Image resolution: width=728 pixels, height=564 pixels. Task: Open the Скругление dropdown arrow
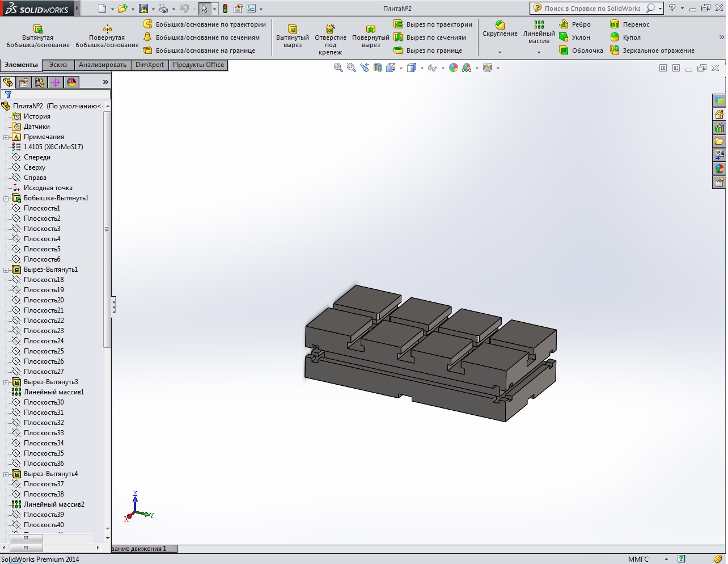500,52
